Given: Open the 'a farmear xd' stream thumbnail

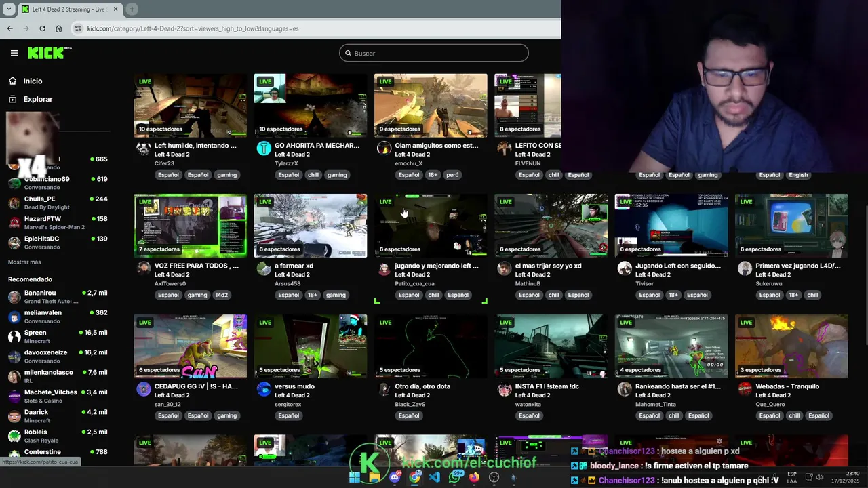Looking at the screenshot, I should 311,226.
